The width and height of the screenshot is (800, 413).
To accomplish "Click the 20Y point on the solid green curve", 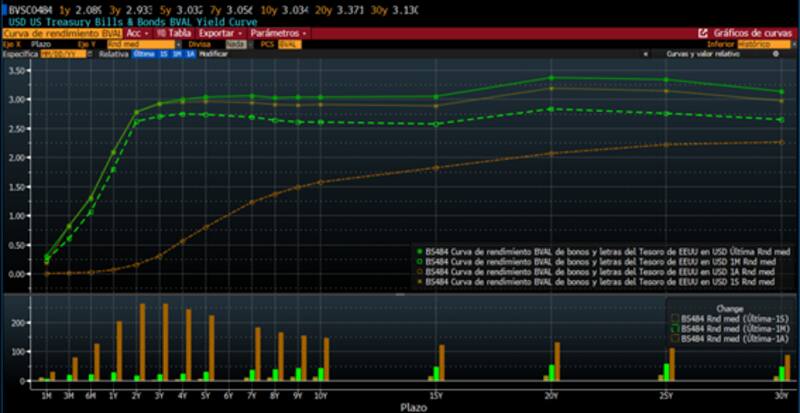I will tap(549, 78).
